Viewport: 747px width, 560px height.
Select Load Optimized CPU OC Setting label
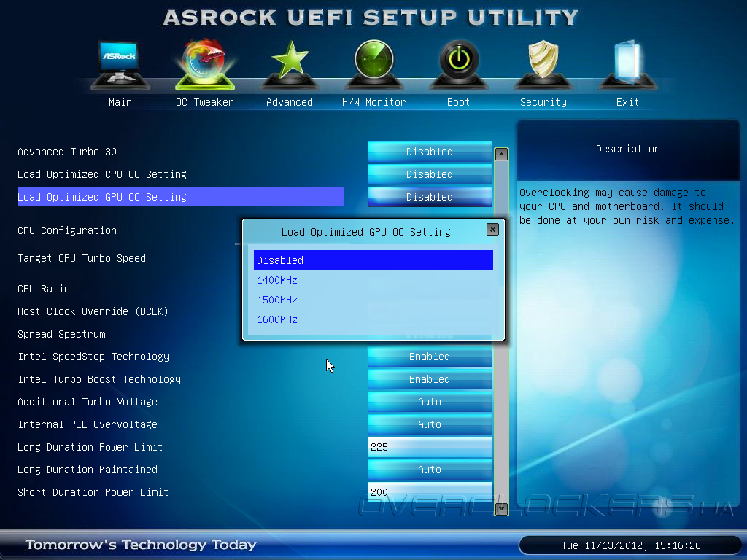coord(102,174)
